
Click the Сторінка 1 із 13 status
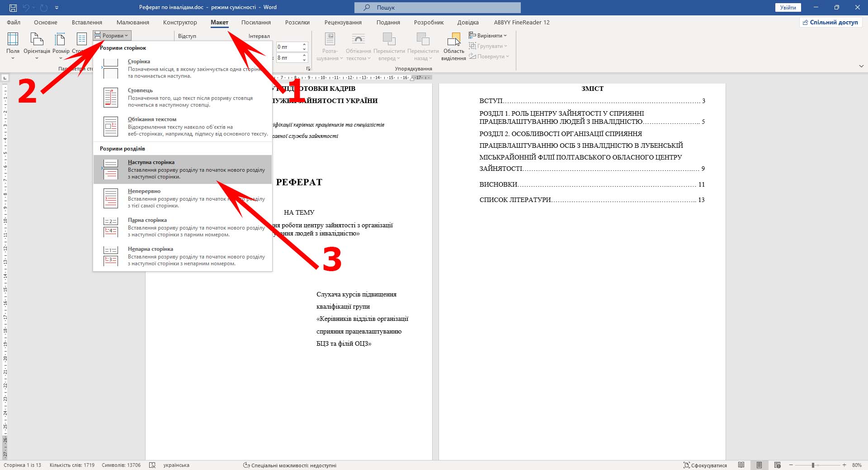tap(22, 465)
